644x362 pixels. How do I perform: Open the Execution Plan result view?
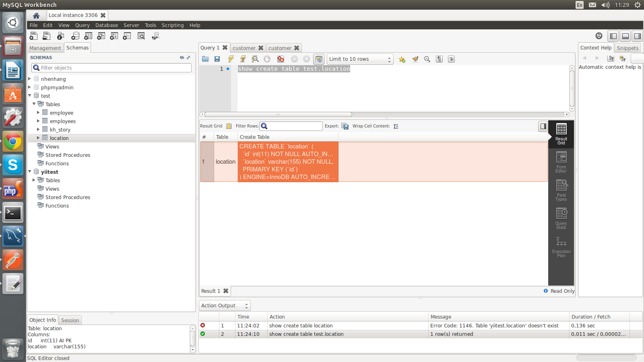coord(561,247)
